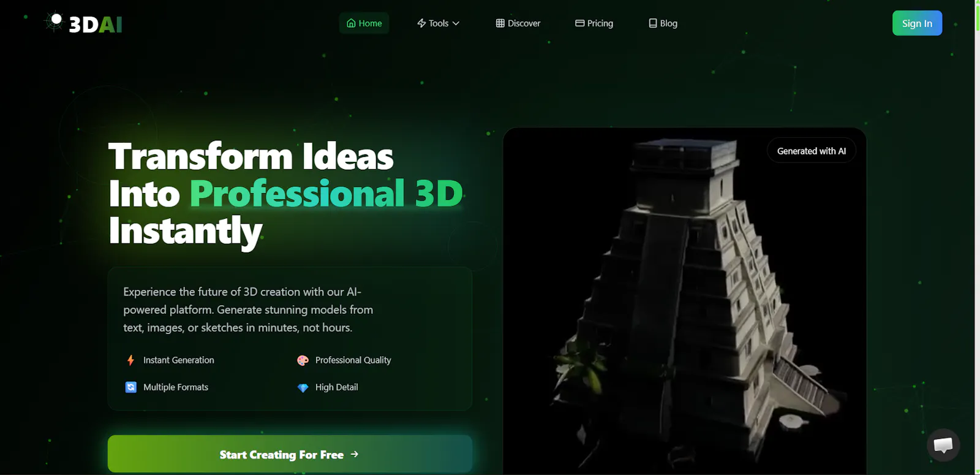Open the Blog page
The image size is (980, 475).
point(663,23)
